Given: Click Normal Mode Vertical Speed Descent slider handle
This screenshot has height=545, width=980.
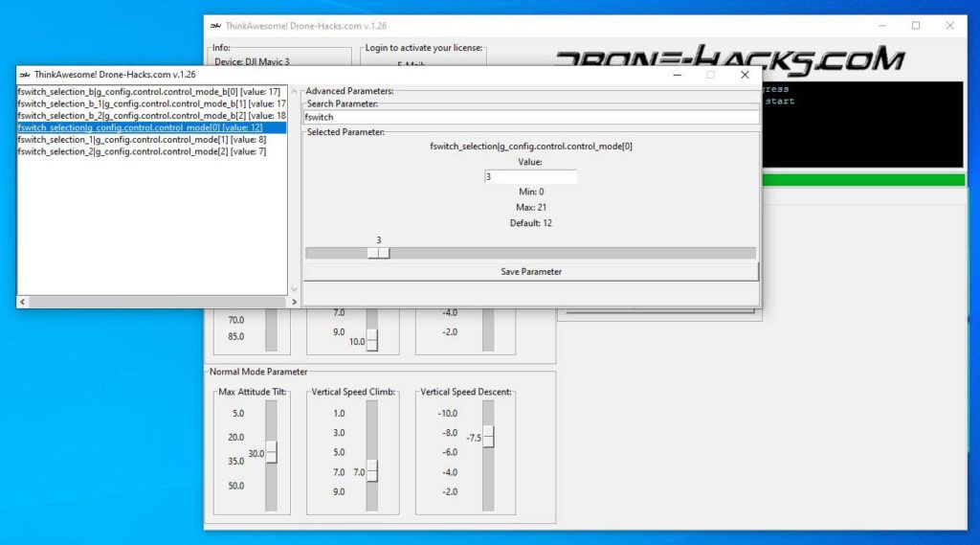Looking at the screenshot, I should pyautogui.click(x=488, y=437).
